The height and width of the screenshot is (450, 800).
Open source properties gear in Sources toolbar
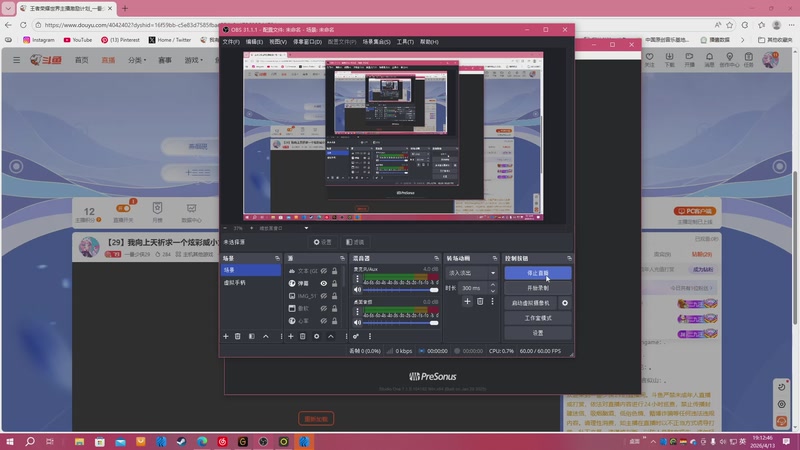(316, 336)
